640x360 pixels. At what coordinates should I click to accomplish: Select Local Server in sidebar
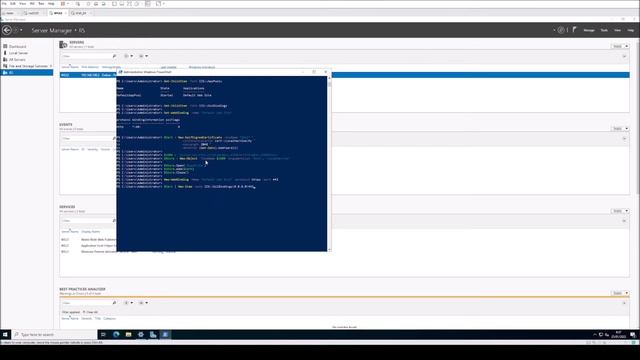pyautogui.click(x=18, y=53)
